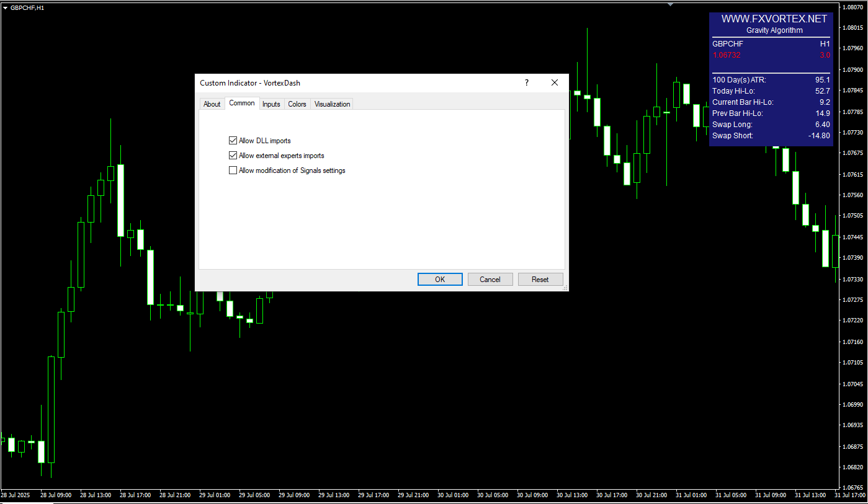Click the Today Hi-Lo value 52.7
This screenshot has height=504, width=868.
pyautogui.click(x=823, y=91)
